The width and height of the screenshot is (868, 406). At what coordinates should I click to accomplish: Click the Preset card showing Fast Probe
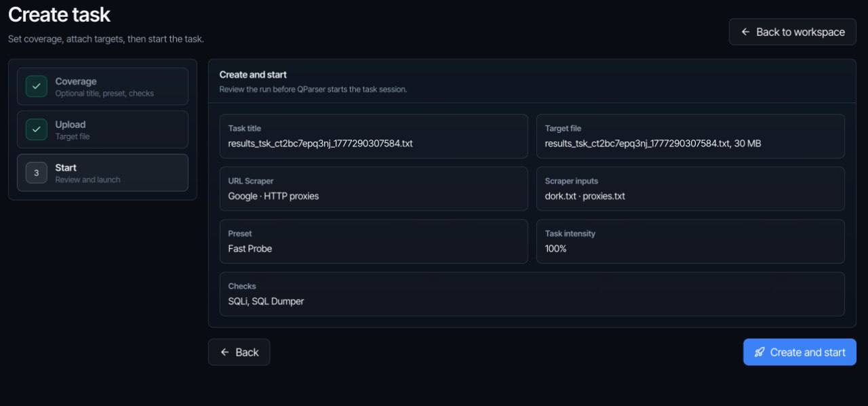pyautogui.click(x=374, y=241)
